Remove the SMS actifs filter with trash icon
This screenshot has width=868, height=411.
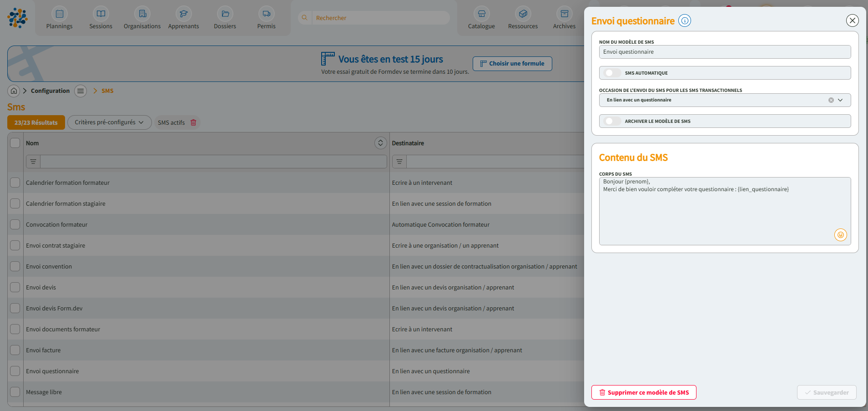(193, 122)
